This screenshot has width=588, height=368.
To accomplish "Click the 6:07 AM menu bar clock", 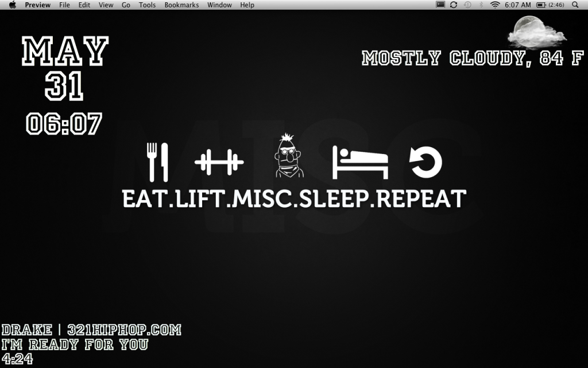I will coord(517,5).
